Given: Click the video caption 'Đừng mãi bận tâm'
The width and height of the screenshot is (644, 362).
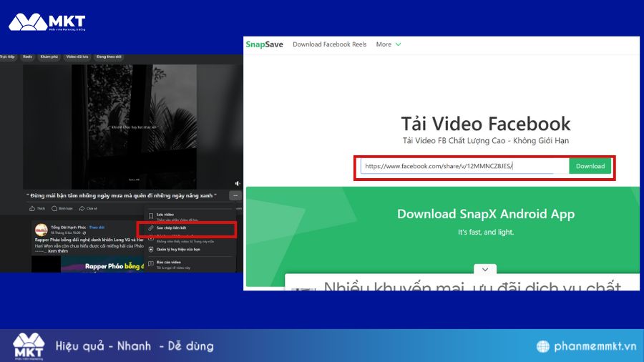Looking at the screenshot, I should pos(122,196).
